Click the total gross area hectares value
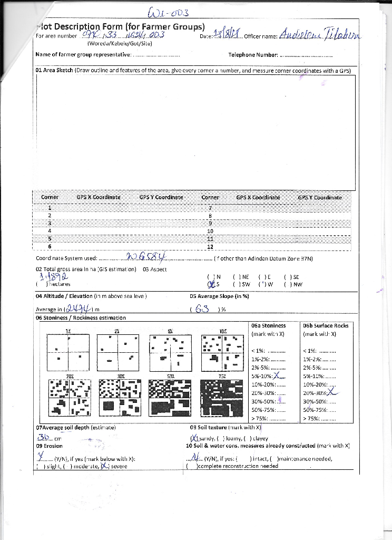This screenshot has width=392, height=540. pyautogui.click(x=53, y=277)
